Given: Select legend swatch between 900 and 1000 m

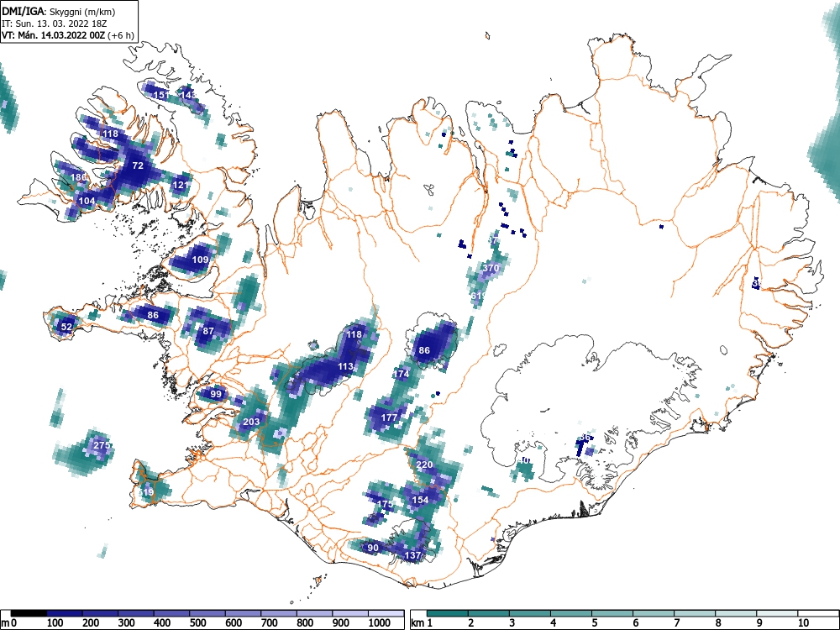Looking at the screenshot, I should pyautogui.click(x=350, y=613).
